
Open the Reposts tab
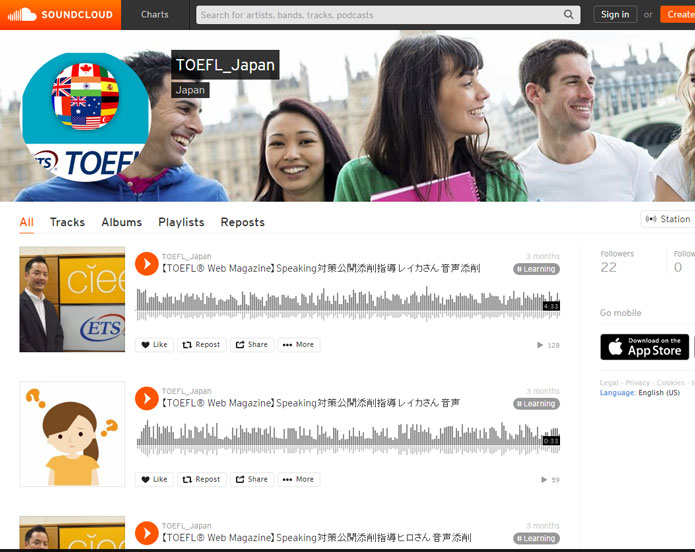pyautogui.click(x=242, y=222)
